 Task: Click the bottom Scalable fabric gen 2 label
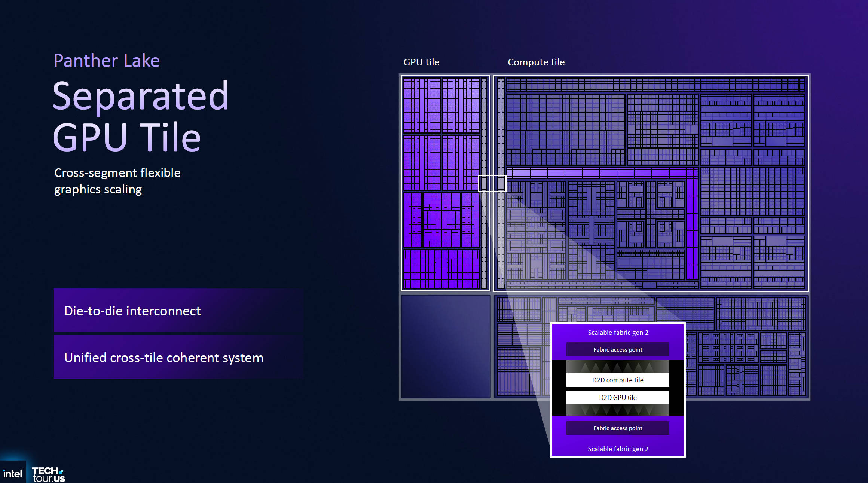(618, 449)
